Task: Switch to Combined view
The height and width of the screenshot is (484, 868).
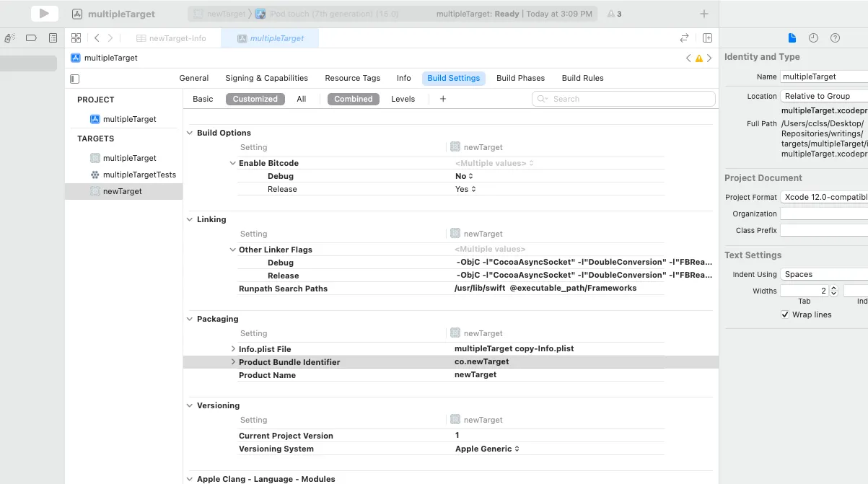Action: point(354,99)
